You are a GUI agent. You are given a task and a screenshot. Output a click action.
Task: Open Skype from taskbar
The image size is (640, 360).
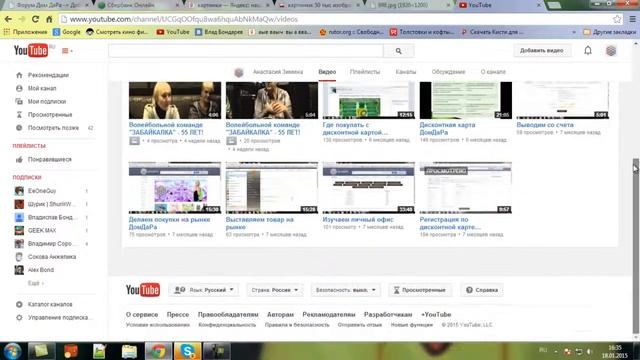187,351
